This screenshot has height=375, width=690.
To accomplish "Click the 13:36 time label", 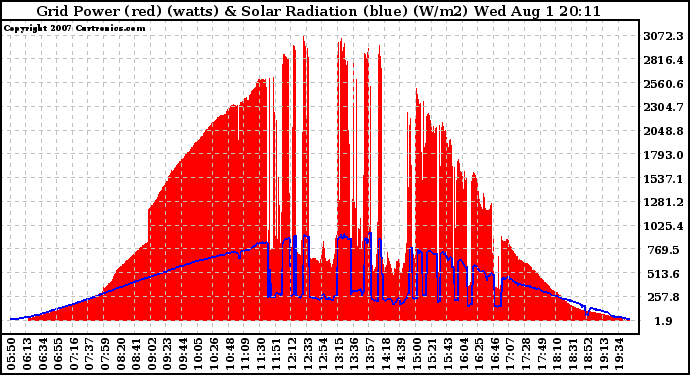I will tap(355, 354).
